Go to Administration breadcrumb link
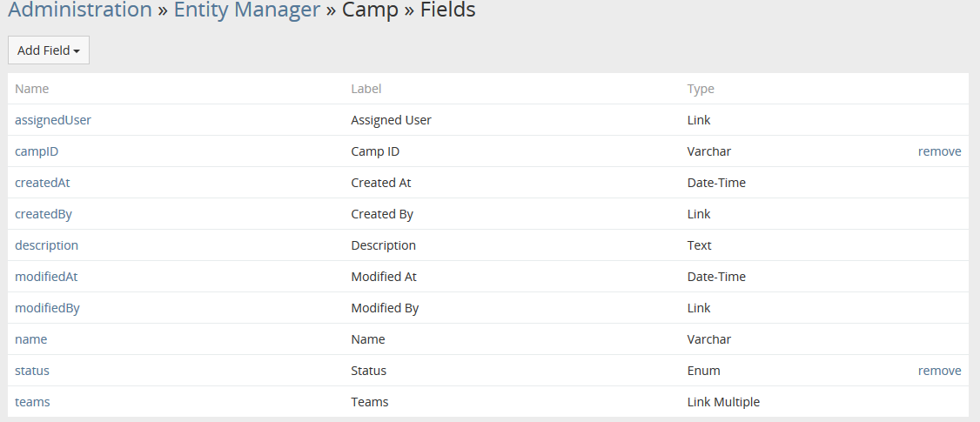Screen dimensions: 980x422 tap(80, 10)
